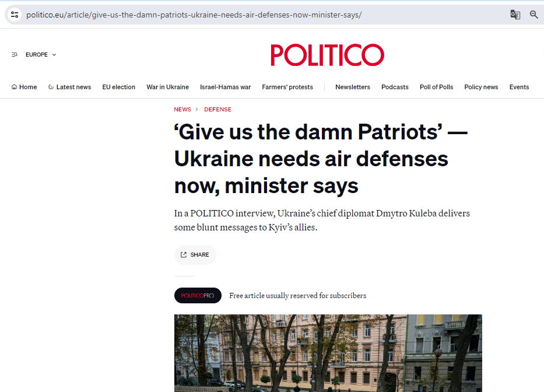Open the menu search icon beside EUROPE
The image size is (544, 392).
click(x=14, y=54)
